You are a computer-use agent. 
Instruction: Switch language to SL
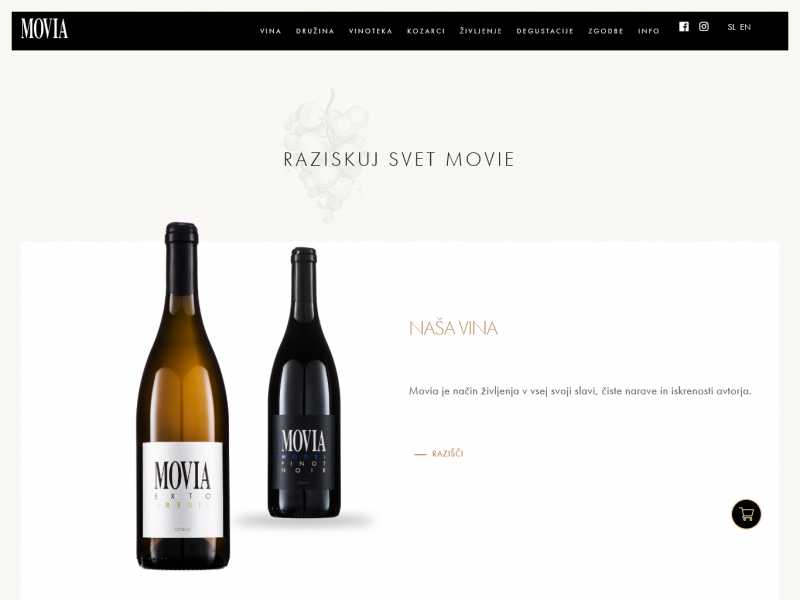tap(731, 27)
